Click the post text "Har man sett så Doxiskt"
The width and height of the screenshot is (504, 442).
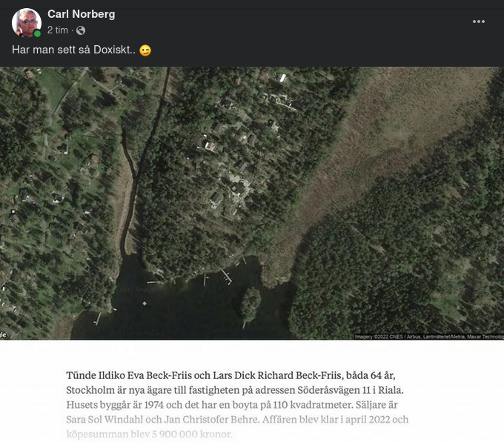73,50
